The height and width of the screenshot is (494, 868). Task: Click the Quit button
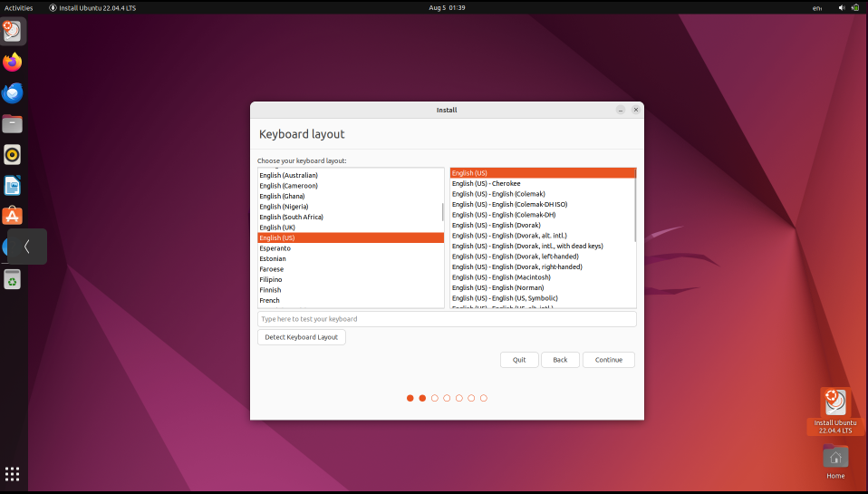pyautogui.click(x=519, y=360)
